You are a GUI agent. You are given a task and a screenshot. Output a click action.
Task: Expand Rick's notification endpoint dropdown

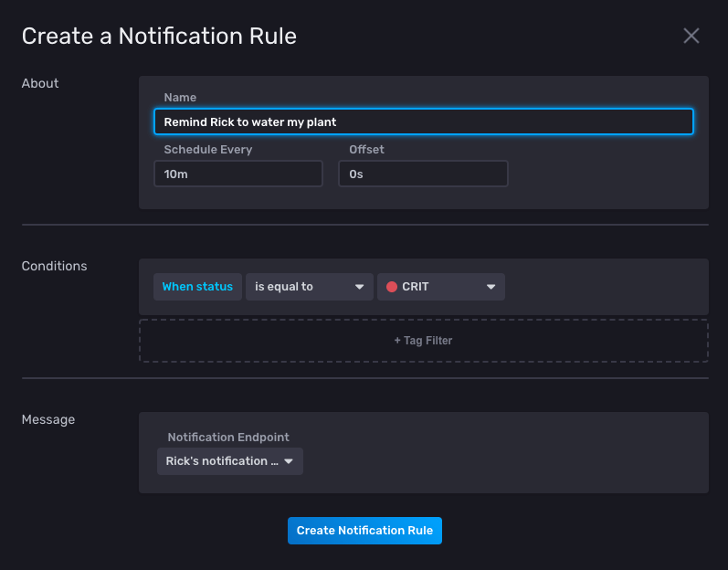[229, 461]
